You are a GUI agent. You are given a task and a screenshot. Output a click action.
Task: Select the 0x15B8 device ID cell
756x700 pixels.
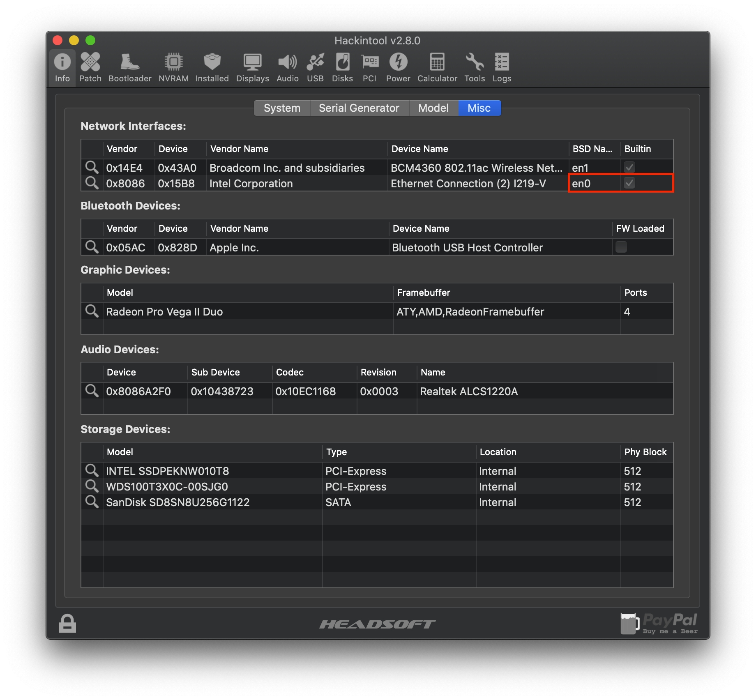[180, 183]
